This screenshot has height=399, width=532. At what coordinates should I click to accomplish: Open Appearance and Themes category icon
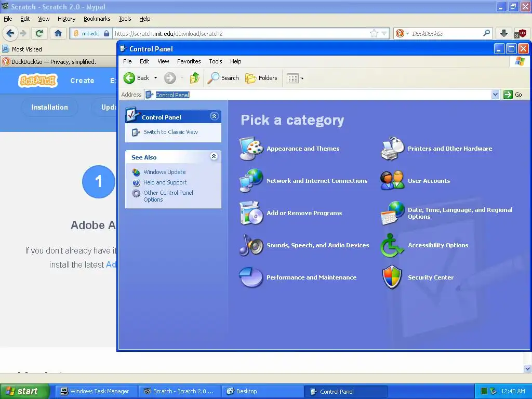pyautogui.click(x=251, y=148)
